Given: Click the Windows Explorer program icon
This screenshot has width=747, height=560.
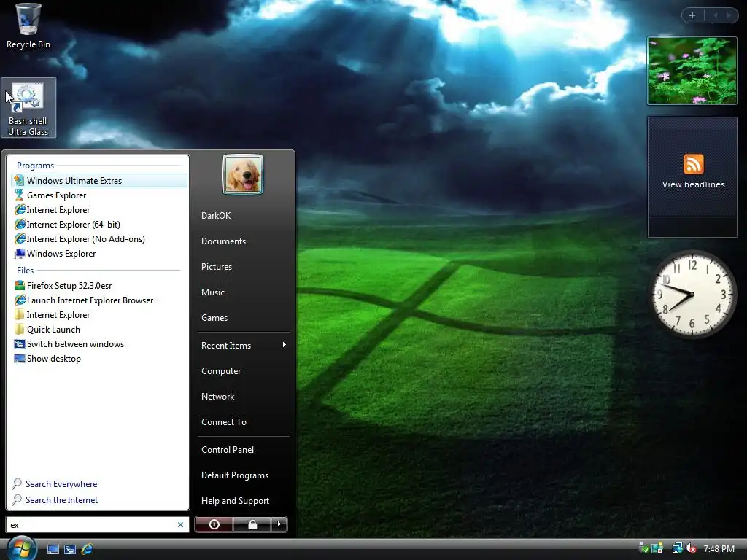Looking at the screenshot, I should [x=19, y=254].
